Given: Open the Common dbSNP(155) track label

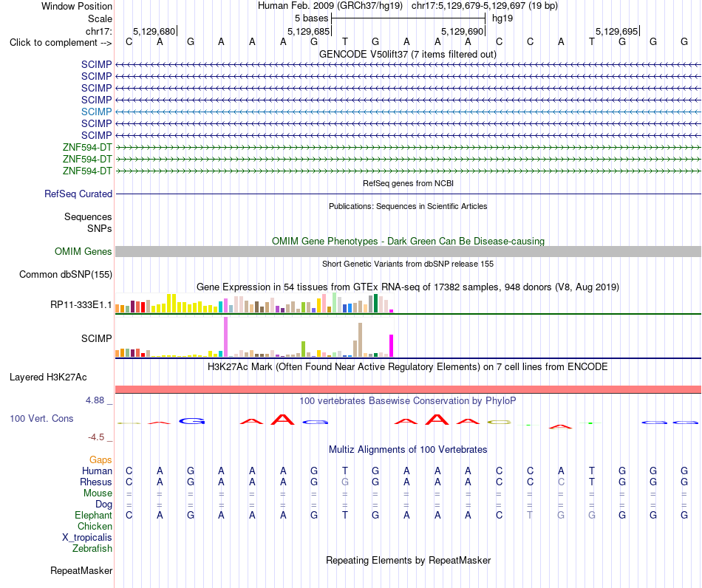Looking at the screenshot, I should click(x=65, y=274).
